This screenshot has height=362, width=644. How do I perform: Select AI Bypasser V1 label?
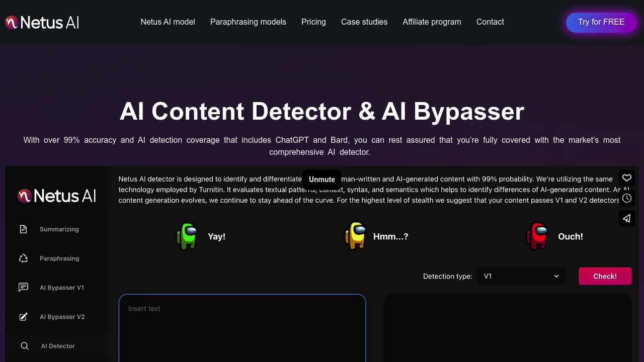(62, 288)
